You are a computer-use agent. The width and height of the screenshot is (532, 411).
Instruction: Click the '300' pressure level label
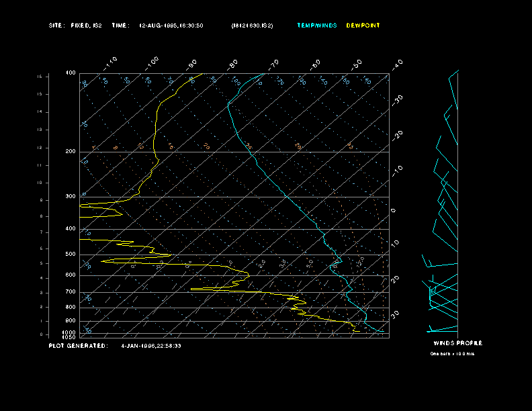click(x=71, y=196)
